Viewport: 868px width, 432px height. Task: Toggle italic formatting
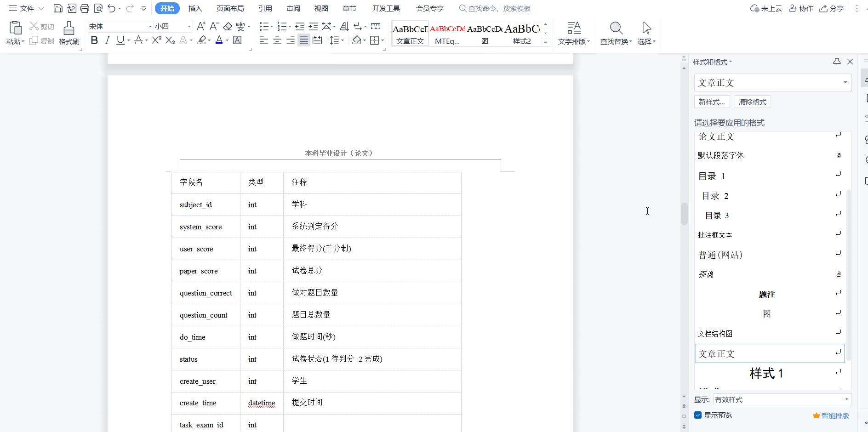(x=107, y=40)
